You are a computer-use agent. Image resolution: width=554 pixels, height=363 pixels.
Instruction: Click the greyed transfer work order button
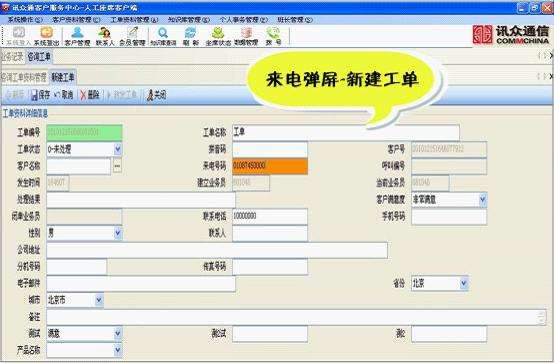tap(122, 95)
